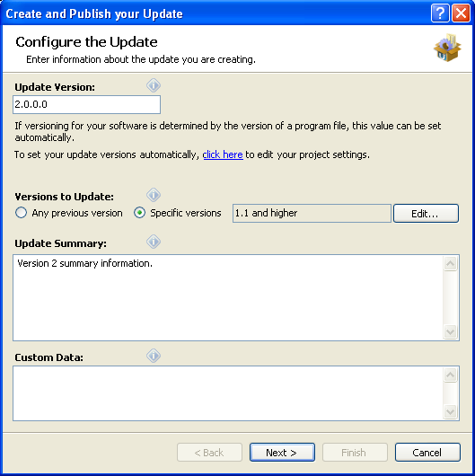Screen dimensions: 475x476
Task: Click the Update Version text field
Action: (86, 105)
